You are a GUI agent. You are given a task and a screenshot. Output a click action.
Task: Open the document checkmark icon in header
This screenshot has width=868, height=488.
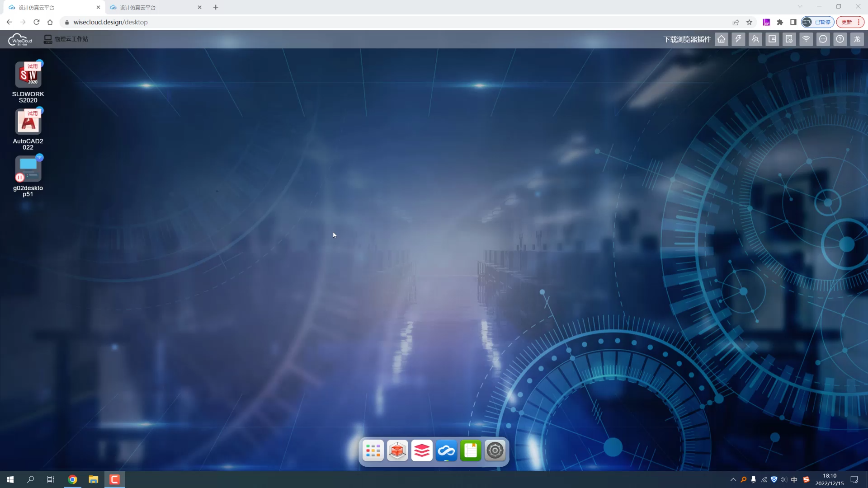[789, 39]
